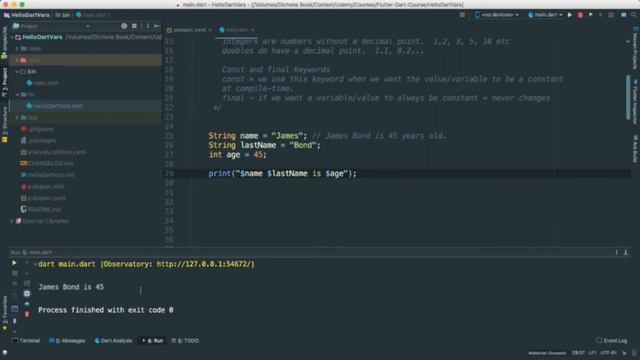Click on 'String lastName' code line

coord(264,145)
